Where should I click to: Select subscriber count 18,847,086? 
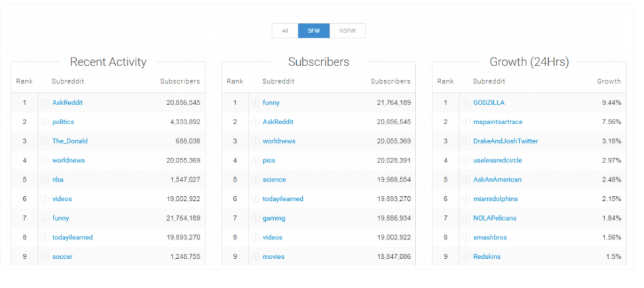394,257
